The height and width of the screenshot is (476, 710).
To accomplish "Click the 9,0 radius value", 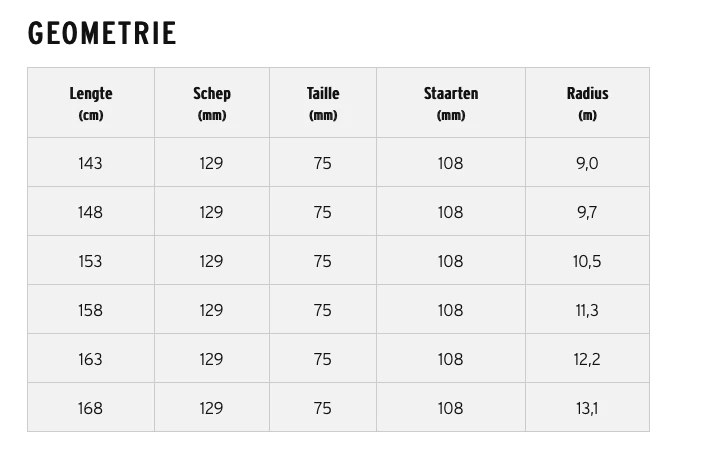I will tap(587, 163).
